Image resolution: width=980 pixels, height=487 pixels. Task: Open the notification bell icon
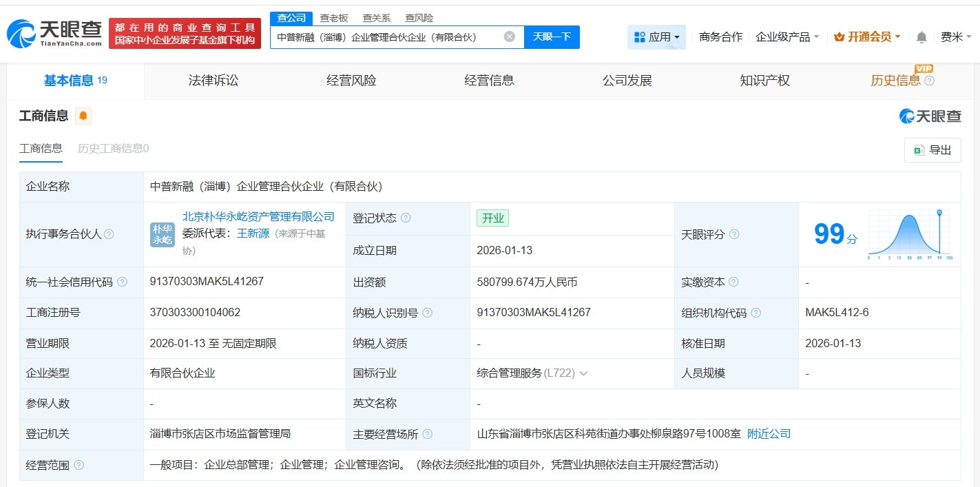921,37
